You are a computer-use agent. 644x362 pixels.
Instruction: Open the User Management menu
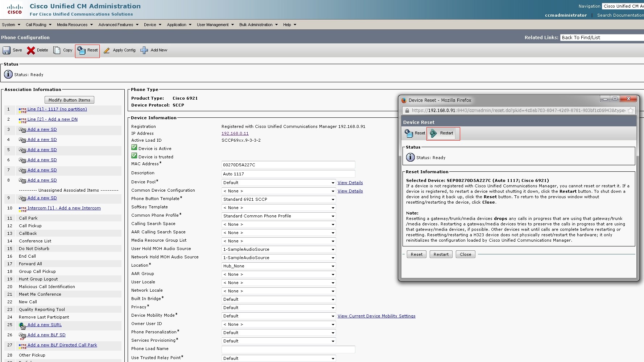(215, 25)
